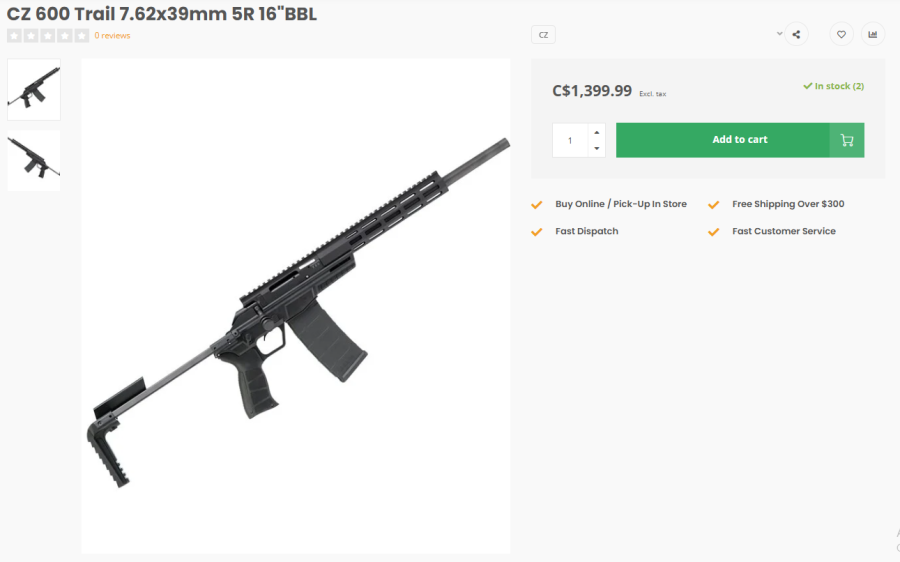
Task: Expand the chevron next to the share icon
Action: coord(780,34)
